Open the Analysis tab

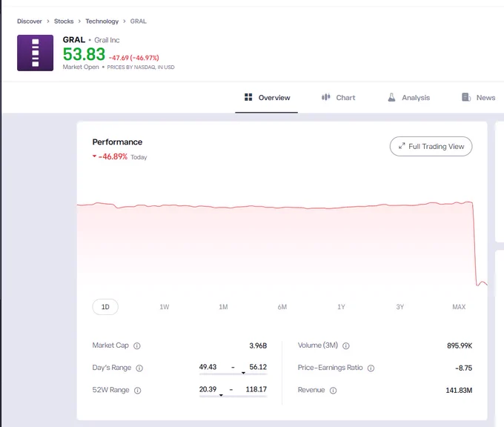click(x=408, y=97)
